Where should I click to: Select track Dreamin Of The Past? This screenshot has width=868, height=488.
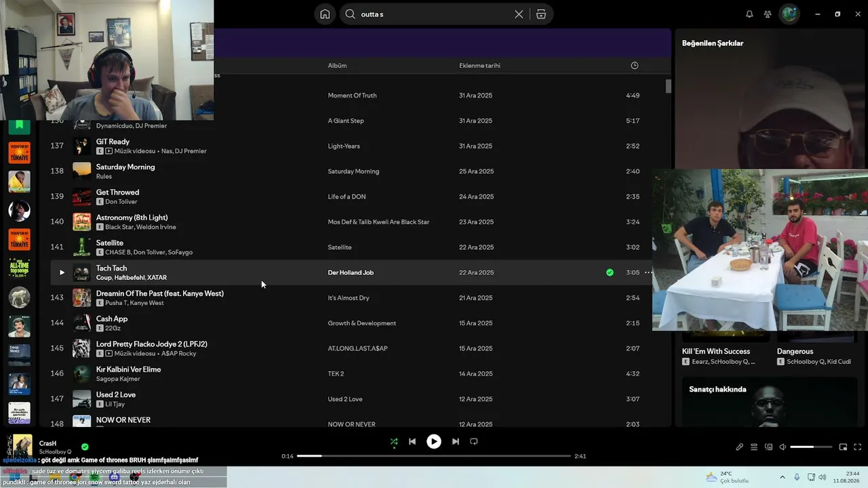click(160, 293)
